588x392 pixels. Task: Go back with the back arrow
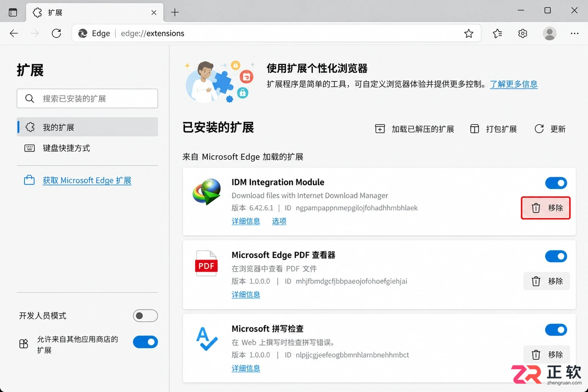14,33
